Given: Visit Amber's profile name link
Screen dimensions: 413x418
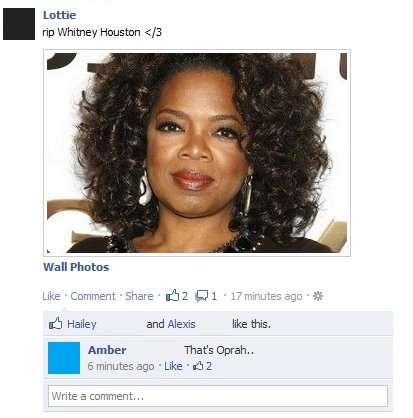Looking at the screenshot, I should (x=107, y=350).
